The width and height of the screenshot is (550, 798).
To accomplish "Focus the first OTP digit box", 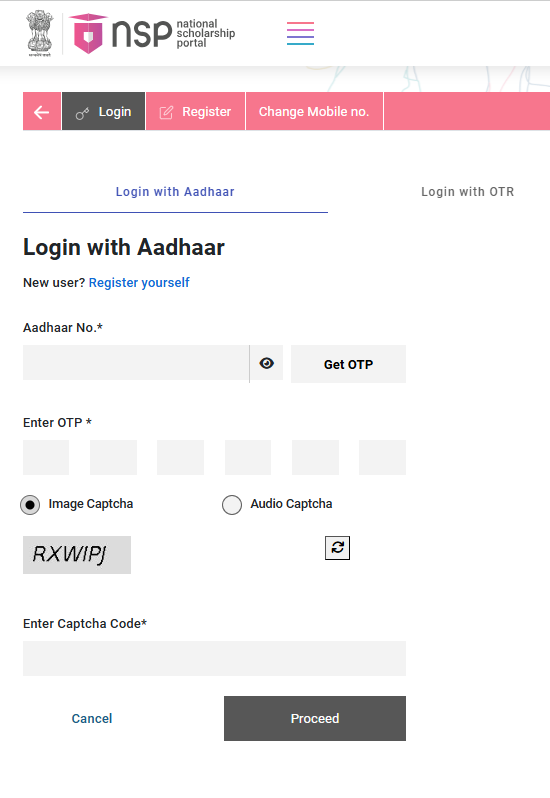I will point(46,458).
